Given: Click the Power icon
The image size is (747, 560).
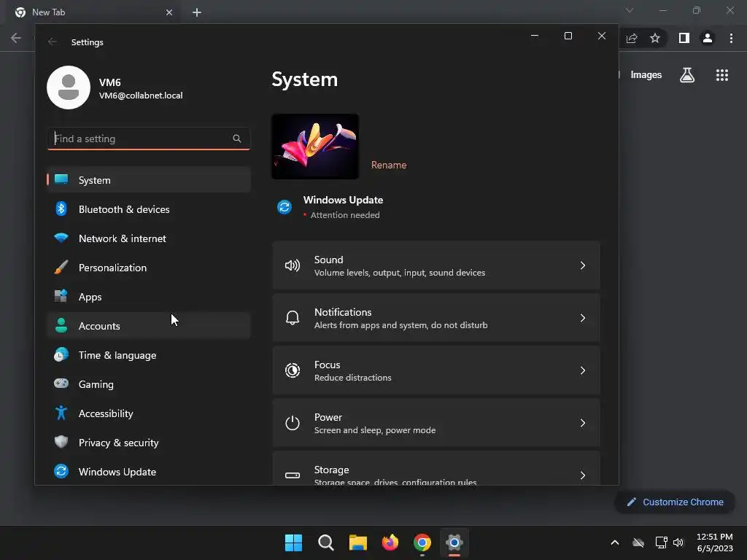Looking at the screenshot, I should [x=292, y=423].
